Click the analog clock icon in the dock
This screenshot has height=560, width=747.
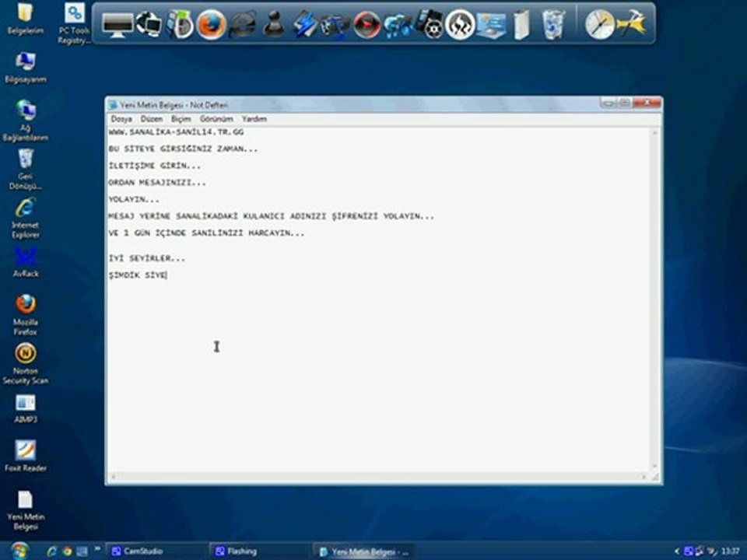click(599, 24)
